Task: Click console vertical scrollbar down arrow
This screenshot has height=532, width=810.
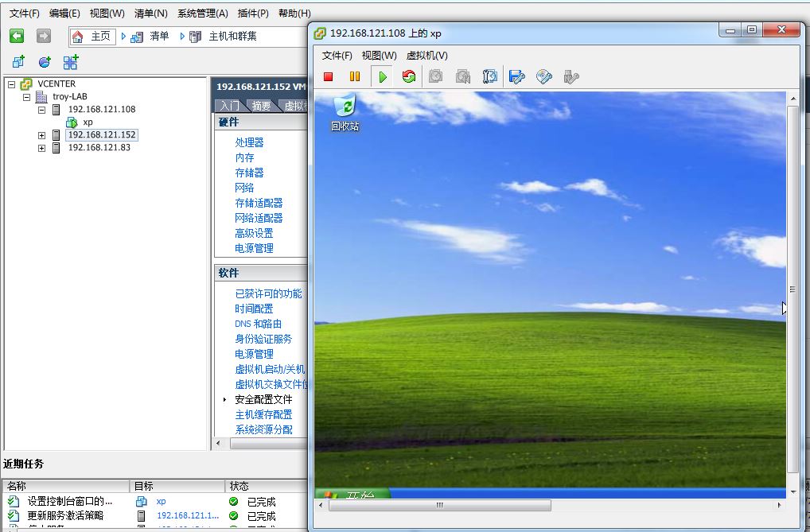Action: [x=793, y=492]
